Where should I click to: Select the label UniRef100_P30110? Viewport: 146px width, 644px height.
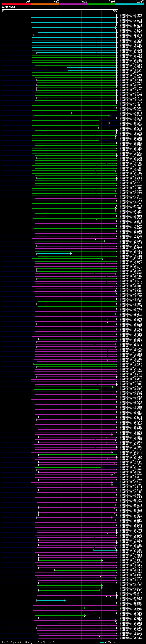pos(131,437)
